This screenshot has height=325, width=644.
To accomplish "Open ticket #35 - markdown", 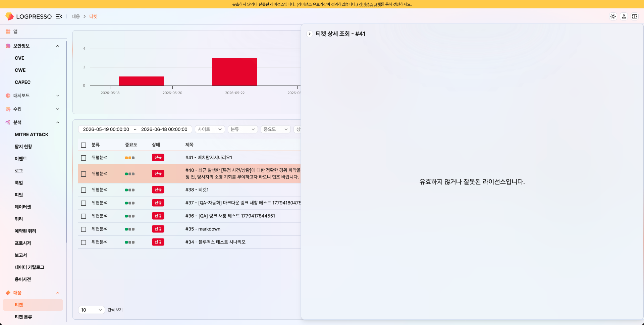I will pos(203,229).
